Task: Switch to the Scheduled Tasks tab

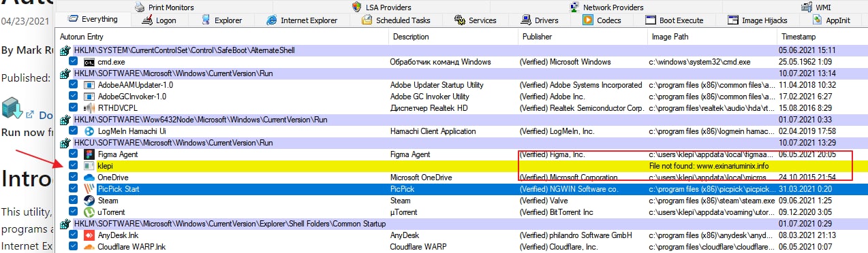Action: (397, 20)
